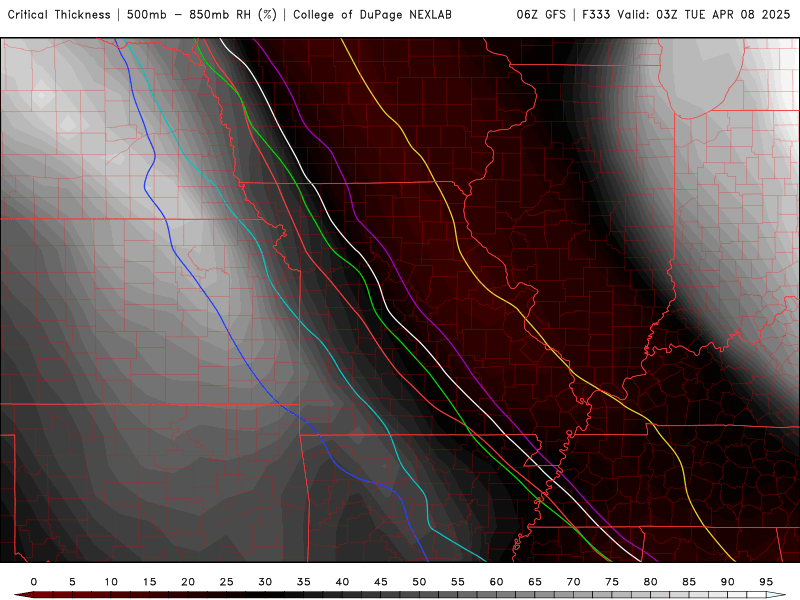Click the '5' colorbar label
This screenshot has height=600, width=800.
click(72, 582)
